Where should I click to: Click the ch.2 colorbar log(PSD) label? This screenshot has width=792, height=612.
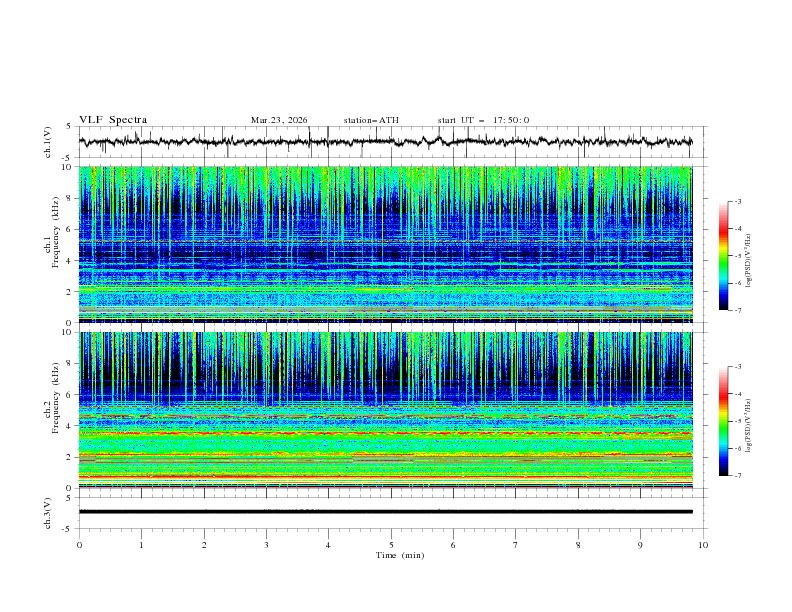[x=748, y=425]
